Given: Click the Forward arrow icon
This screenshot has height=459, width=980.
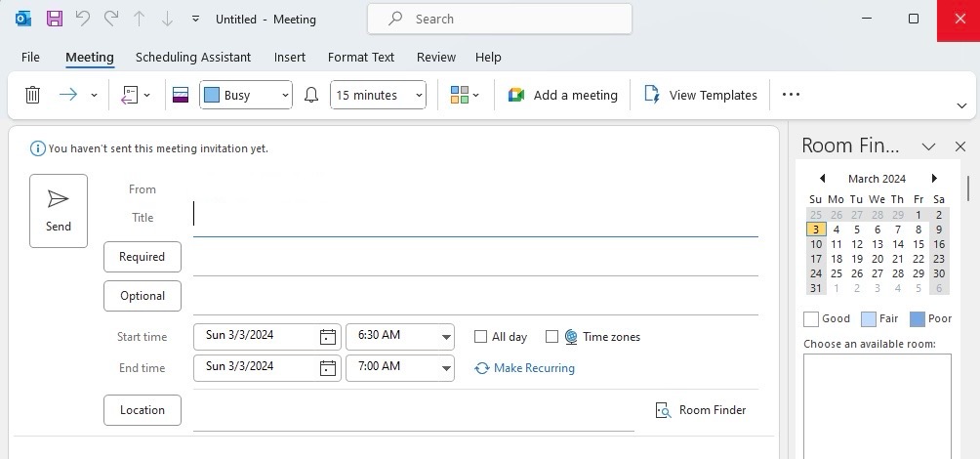Looking at the screenshot, I should [68, 95].
